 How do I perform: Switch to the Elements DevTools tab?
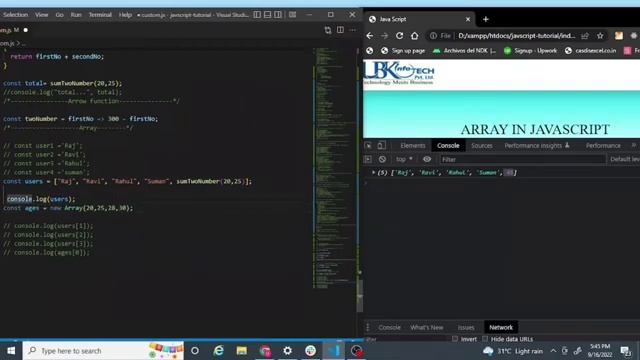tap(413, 146)
